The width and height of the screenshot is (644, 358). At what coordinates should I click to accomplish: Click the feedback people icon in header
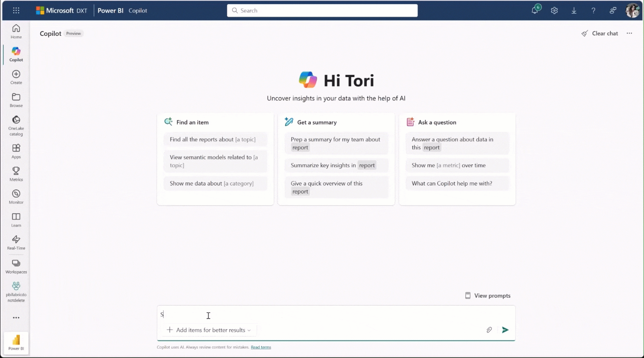613,10
